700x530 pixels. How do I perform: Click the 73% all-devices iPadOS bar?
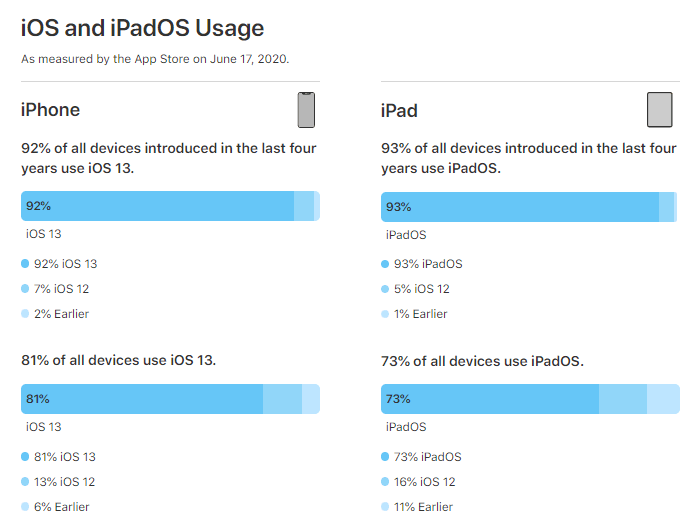pos(530,399)
